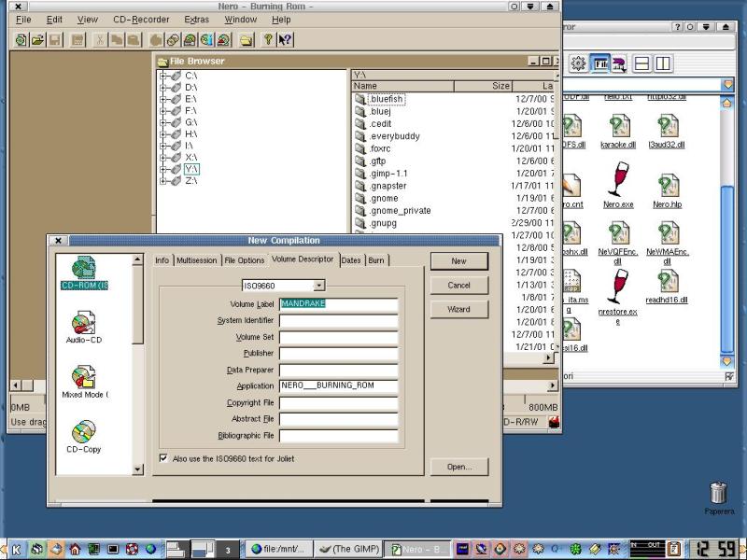Click the Cancel button
This screenshot has height=560, width=747.
459,285
